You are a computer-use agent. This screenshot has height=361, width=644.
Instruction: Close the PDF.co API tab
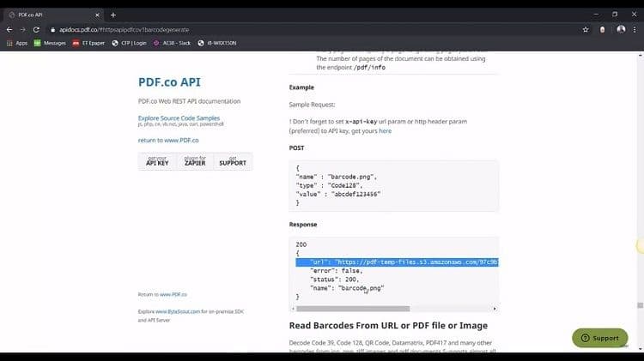pyautogui.click(x=98, y=15)
